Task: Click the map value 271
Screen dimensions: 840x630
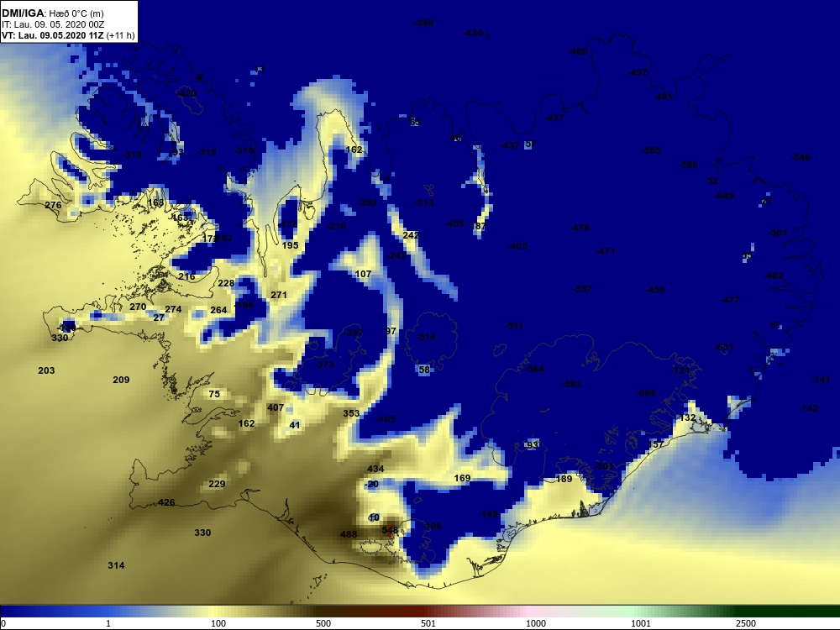Action: pyautogui.click(x=279, y=295)
